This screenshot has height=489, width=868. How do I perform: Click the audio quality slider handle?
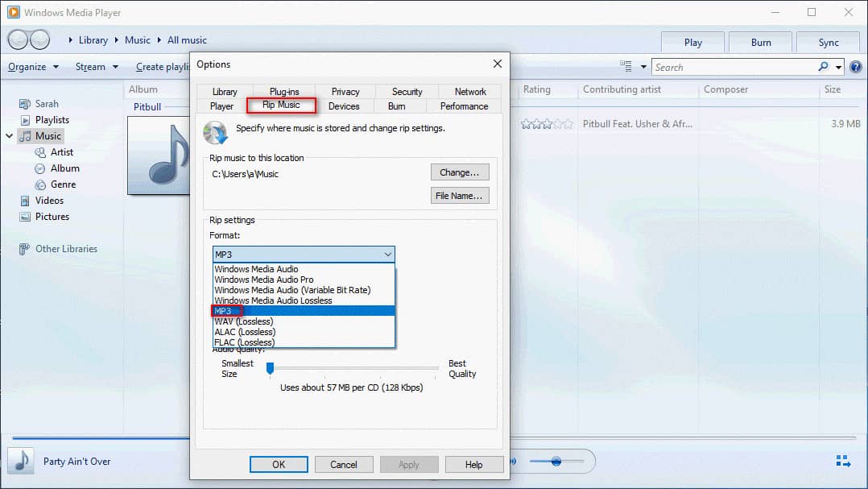(x=271, y=368)
